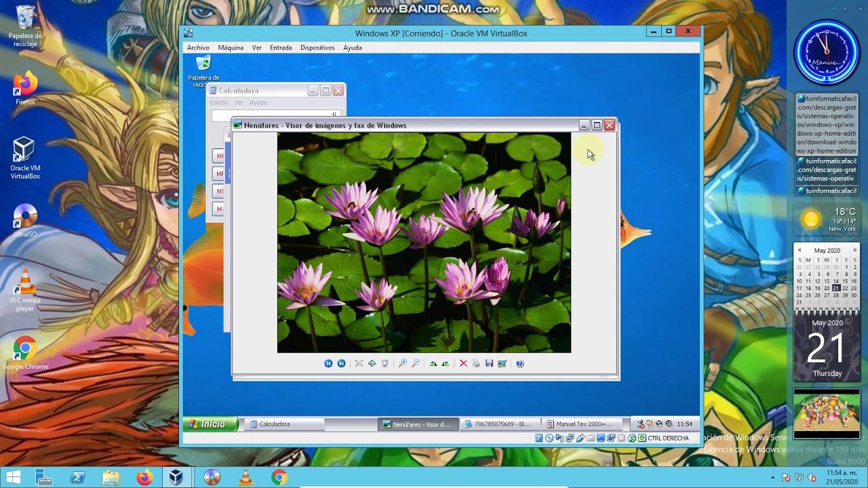Zoom in on the Nenúfares image
The image size is (868, 488).
coord(402,363)
